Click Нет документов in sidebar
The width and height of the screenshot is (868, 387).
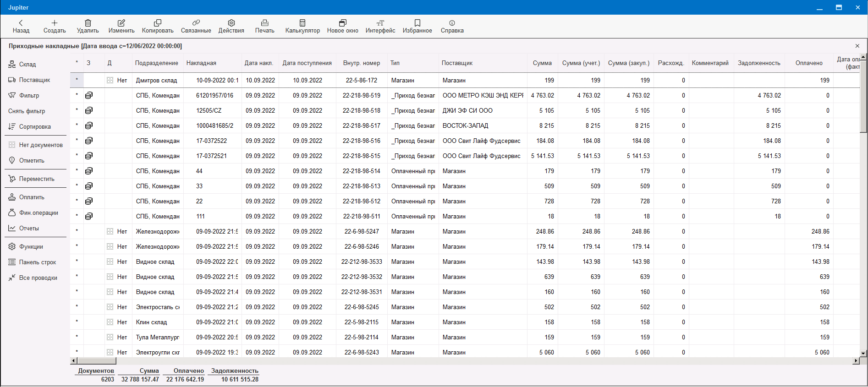36,145
